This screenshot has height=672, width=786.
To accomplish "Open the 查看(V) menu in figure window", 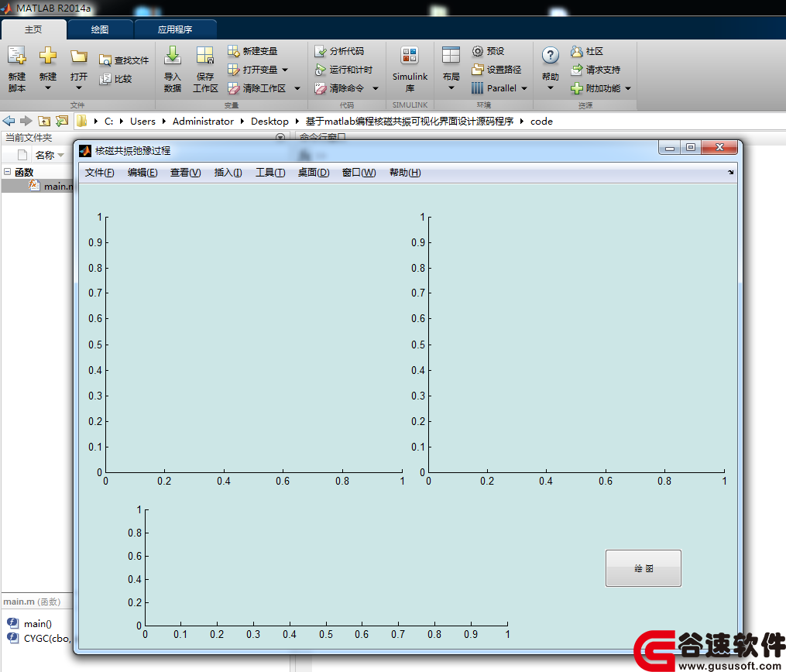I will pos(186,173).
